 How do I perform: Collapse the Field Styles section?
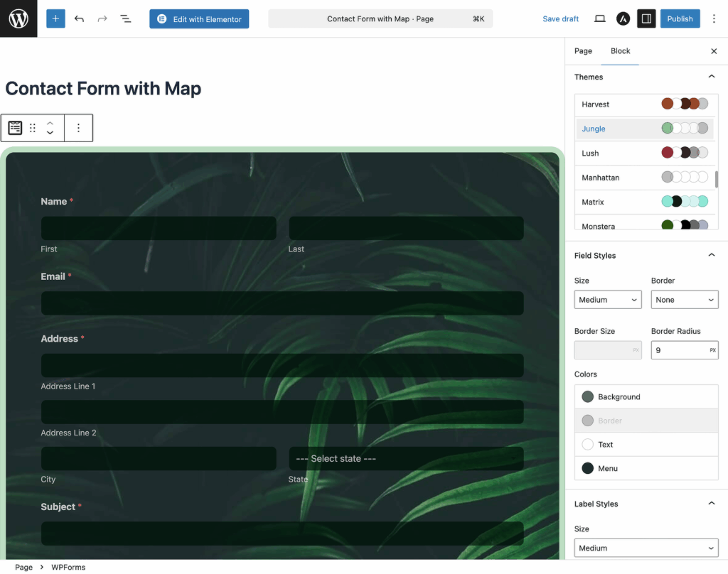point(711,255)
